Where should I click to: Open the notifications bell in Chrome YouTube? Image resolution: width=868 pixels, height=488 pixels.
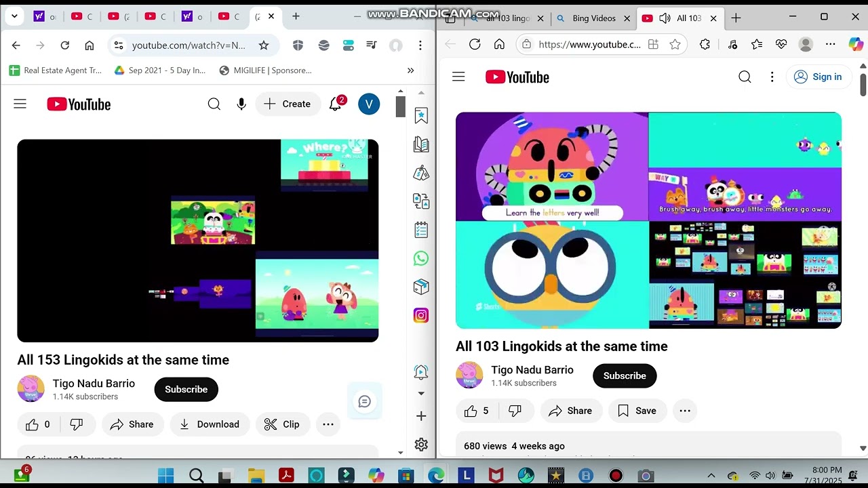coord(335,104)
